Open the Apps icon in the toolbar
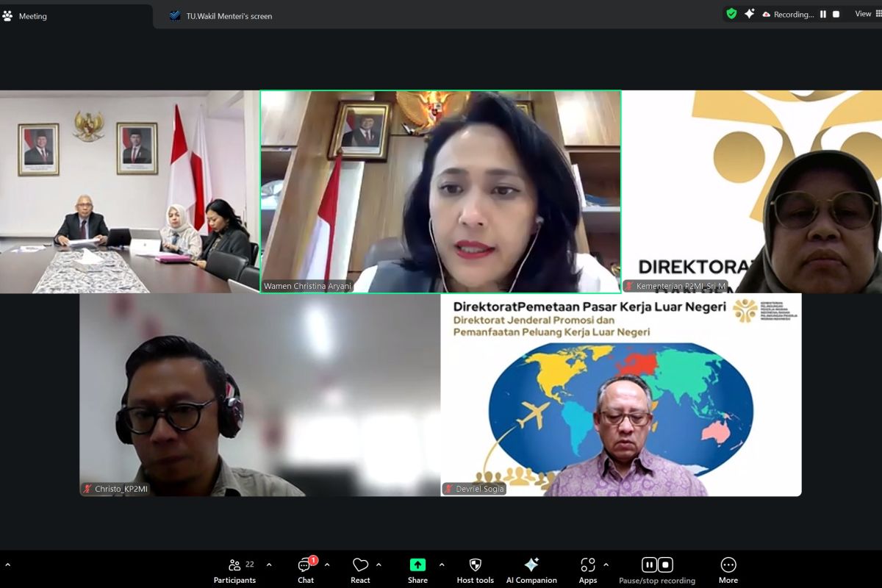The image size is (882, 588). click(587, 564)
